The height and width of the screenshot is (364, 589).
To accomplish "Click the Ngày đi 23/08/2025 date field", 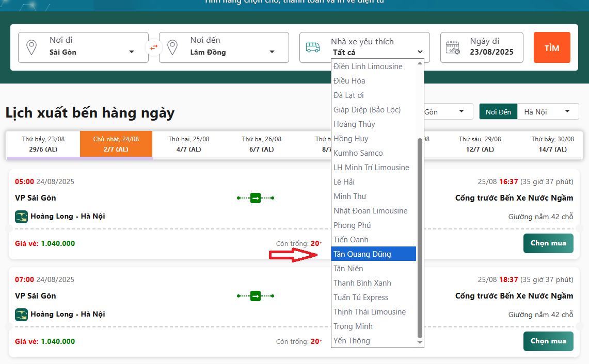I will pyautogui.click(x=482, y=47).
